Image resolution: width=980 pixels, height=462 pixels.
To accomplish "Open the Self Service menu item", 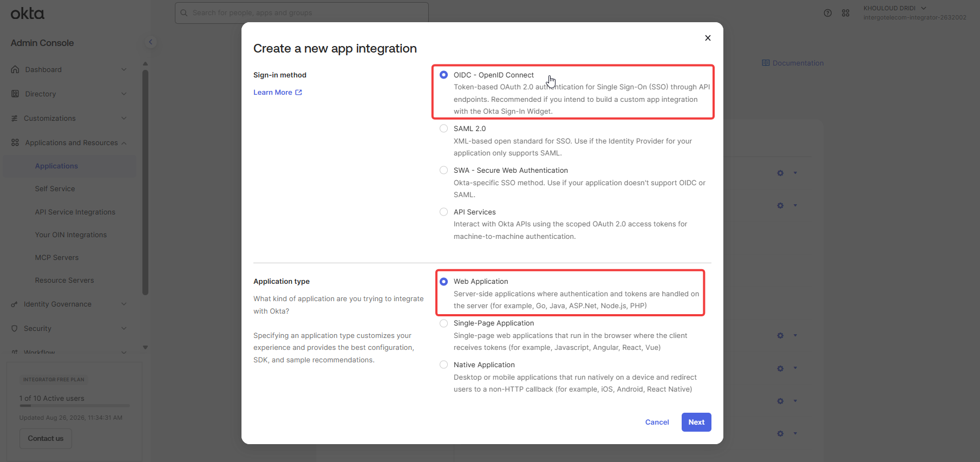I will tap(55, 188).
